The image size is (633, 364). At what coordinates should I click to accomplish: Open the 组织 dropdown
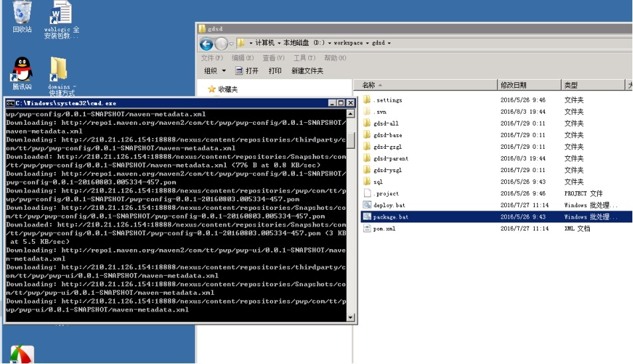tap(215, 71)
